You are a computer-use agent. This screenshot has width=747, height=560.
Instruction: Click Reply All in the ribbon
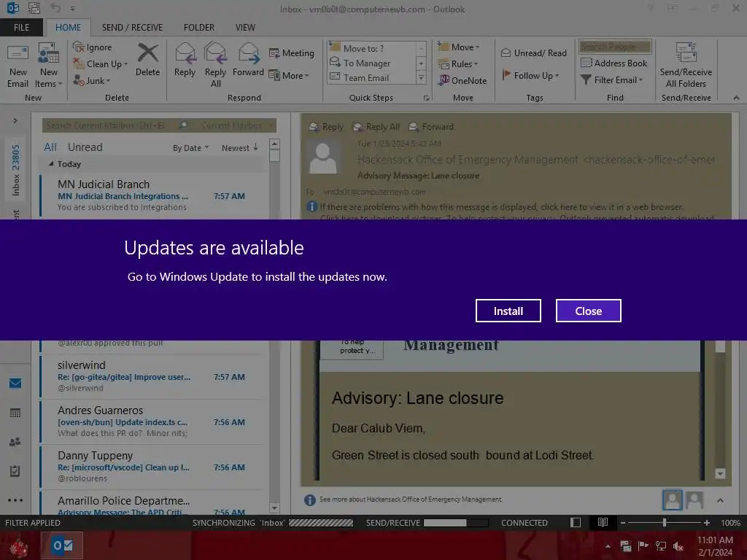(x=215, y=65)
